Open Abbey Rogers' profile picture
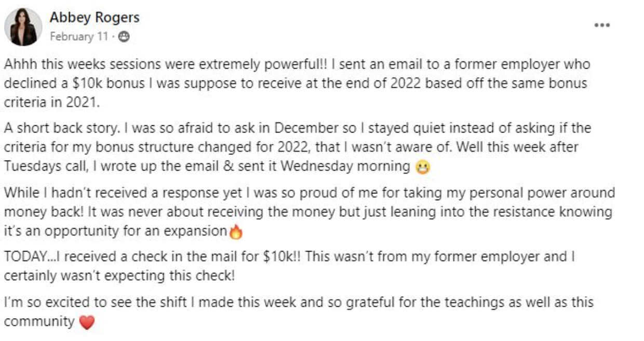This screenshot has width=644, height=341. click(x=23, y=27)
